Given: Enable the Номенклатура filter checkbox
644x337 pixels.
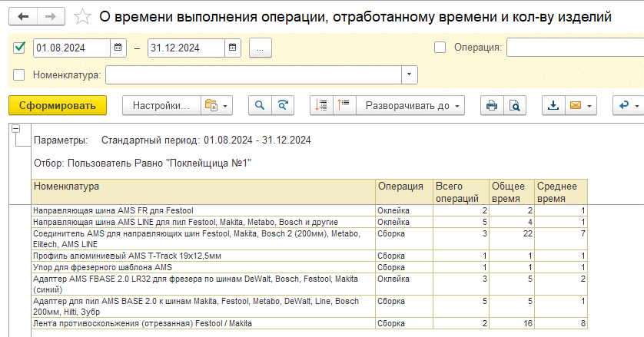Looking at the screenshot, I should (x=19, y=75).
